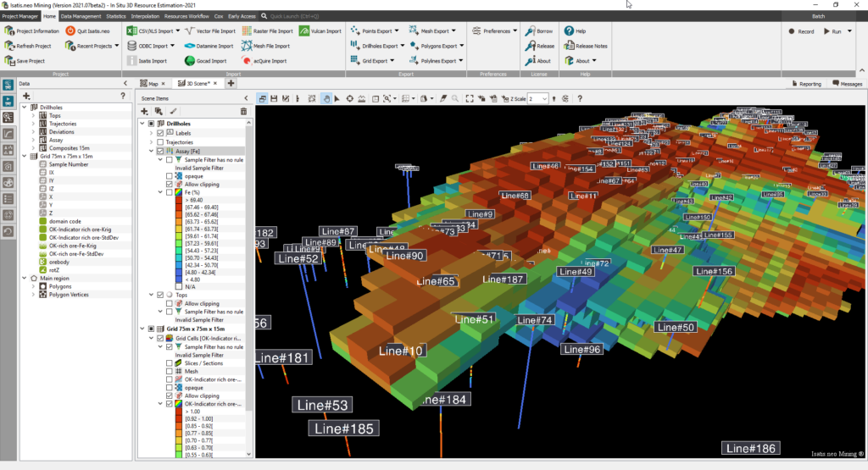Open Mesh File Import
The height and width of the screenshot is (470, 868).
click(x=265, y=46)
